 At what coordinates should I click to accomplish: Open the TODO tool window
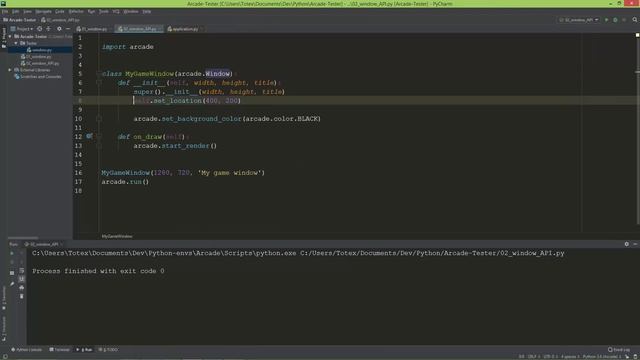pyautogui.click(x=109, y=350)
